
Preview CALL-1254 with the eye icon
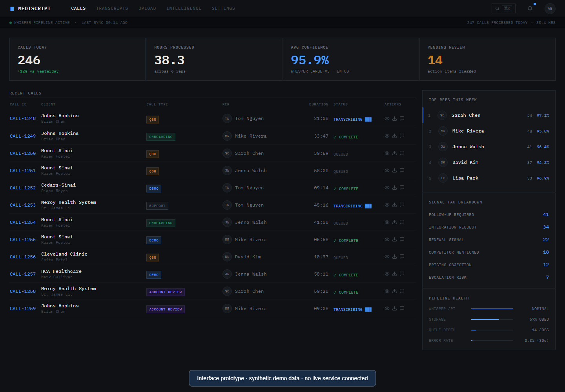tap(387, 222)
